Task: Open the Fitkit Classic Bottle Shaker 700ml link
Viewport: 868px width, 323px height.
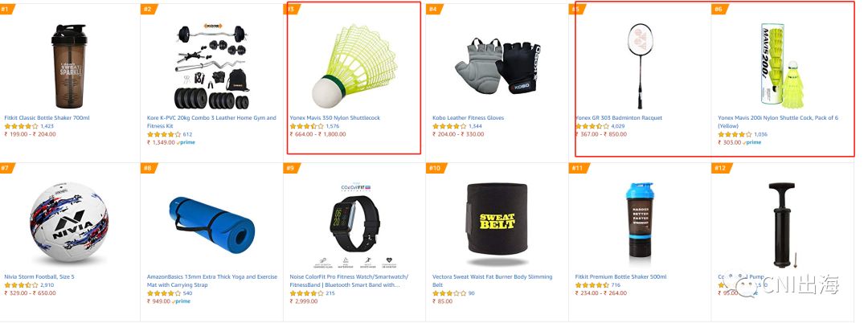Action: tap(47, 118)
